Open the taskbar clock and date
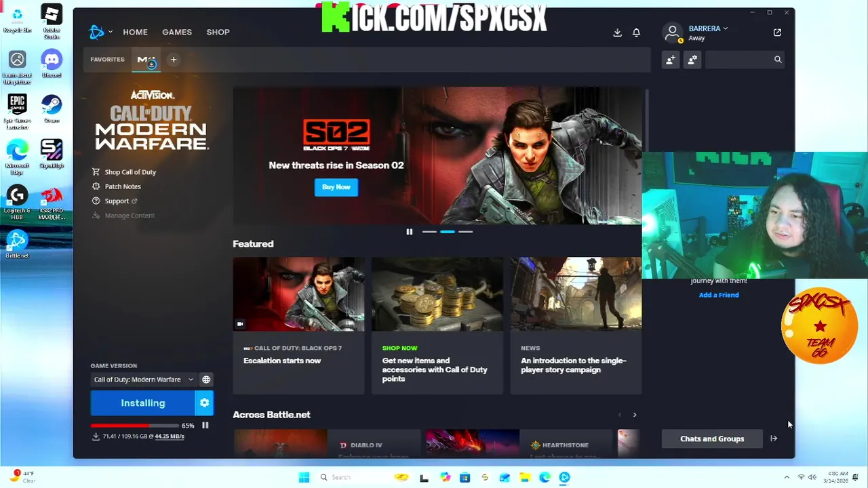This screenshot has height=488, width=868. [836, 477]
